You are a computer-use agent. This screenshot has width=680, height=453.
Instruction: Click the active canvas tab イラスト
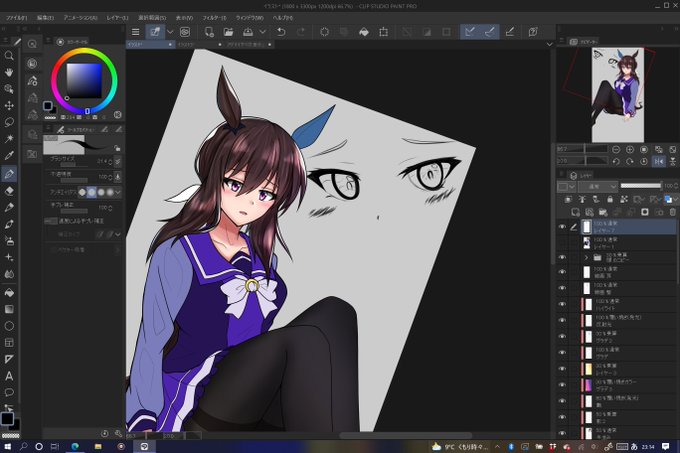click(150, 44)
